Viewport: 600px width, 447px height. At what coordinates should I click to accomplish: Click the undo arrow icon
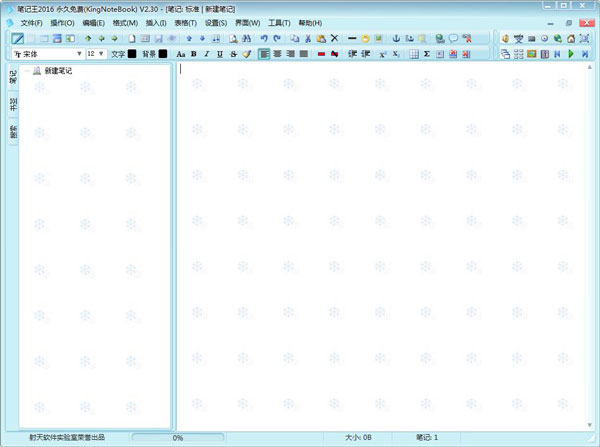[264, 38]
